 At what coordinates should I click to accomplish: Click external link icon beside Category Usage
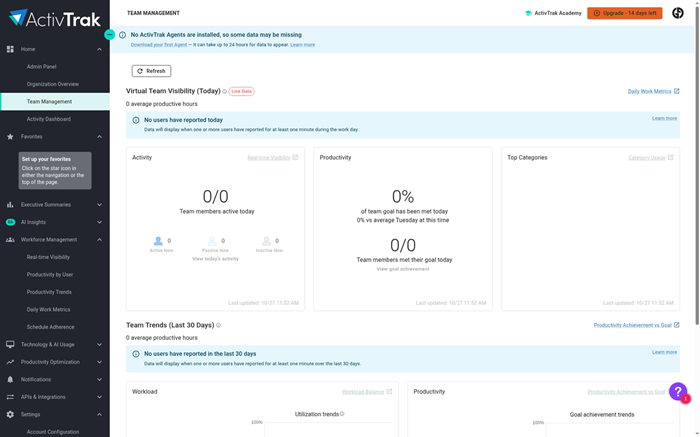pos(670,158)
